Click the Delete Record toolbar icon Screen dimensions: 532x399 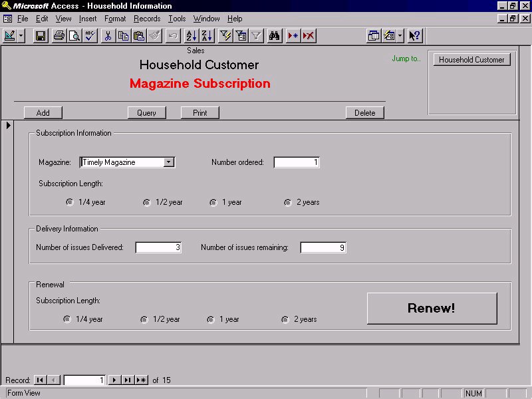click(309, 36)
